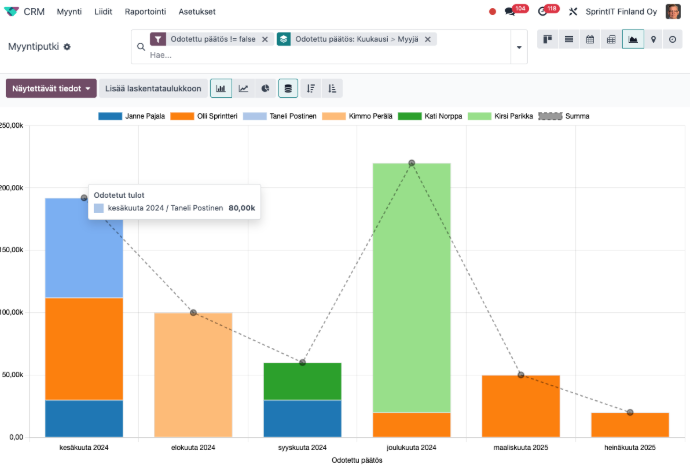Remove the Odotettu päätös != false filter

[x=264, y=39]
